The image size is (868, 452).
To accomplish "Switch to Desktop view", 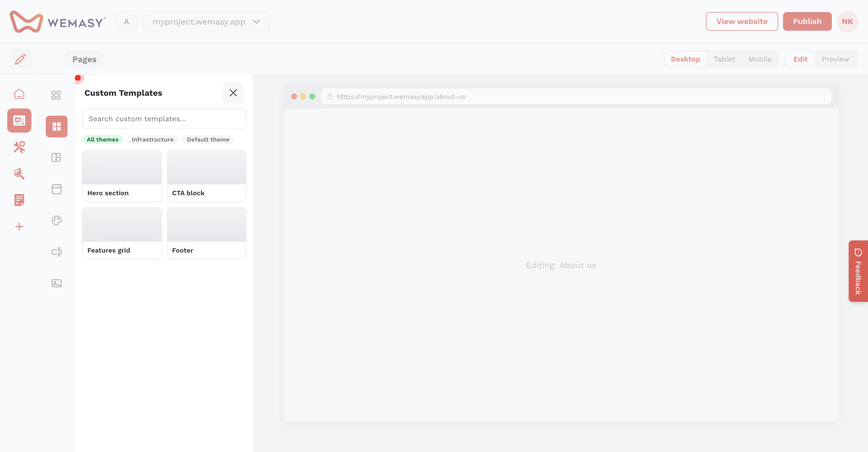I will (685, 59).
